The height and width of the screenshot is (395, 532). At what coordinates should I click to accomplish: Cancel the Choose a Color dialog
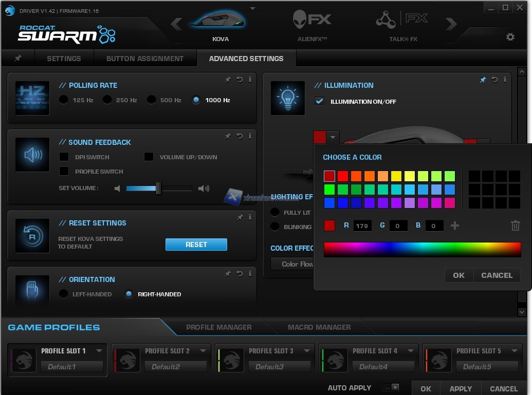[497, 275]
